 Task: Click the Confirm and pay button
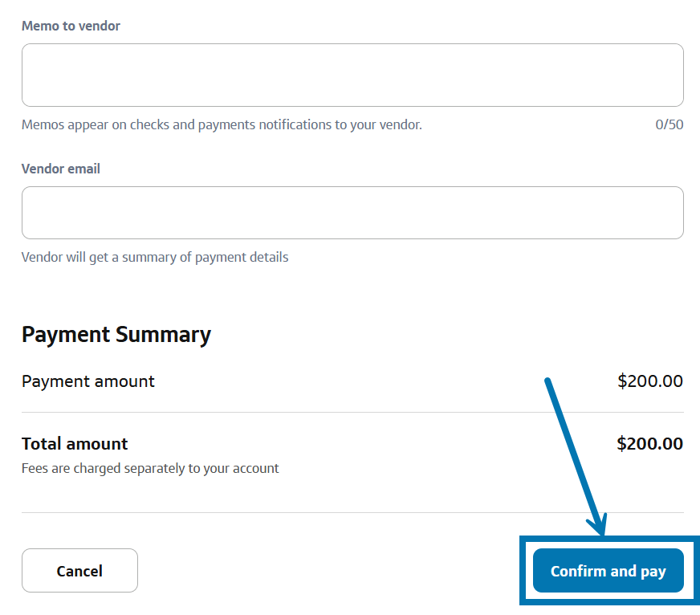608,571
